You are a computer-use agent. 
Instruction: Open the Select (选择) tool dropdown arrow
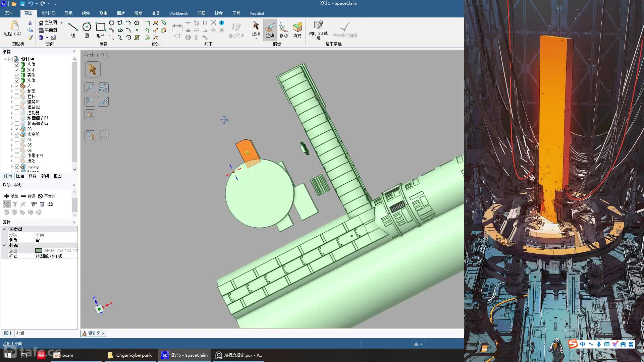tap(256, 38)
